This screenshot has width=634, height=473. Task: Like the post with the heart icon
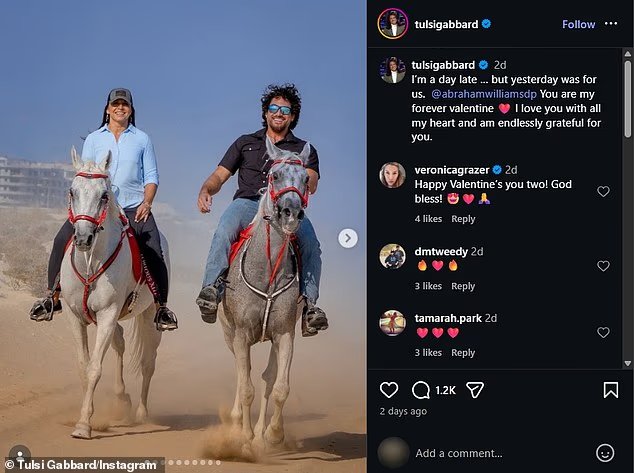tap(389, 390)
